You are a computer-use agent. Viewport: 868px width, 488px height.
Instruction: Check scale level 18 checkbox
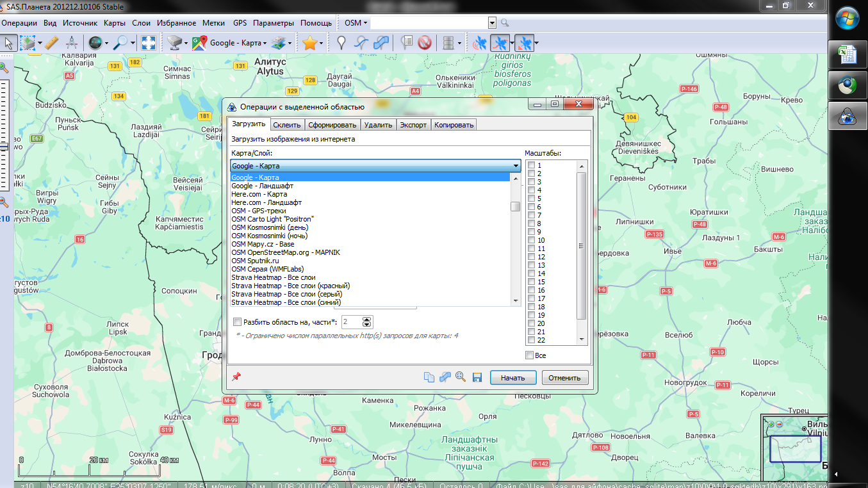(x=532, y=307)
